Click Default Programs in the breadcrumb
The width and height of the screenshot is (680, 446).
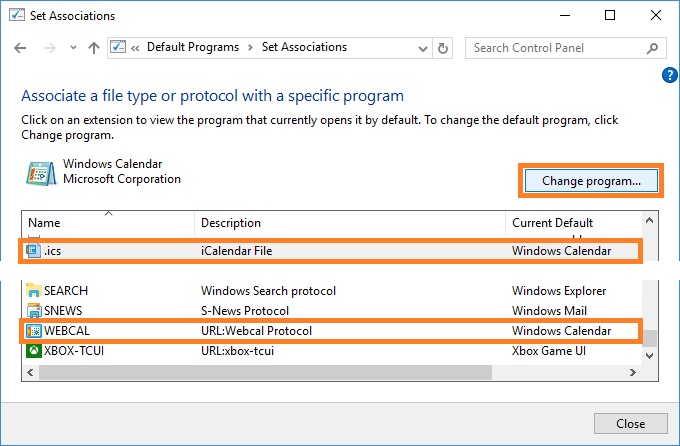(193, 47)
